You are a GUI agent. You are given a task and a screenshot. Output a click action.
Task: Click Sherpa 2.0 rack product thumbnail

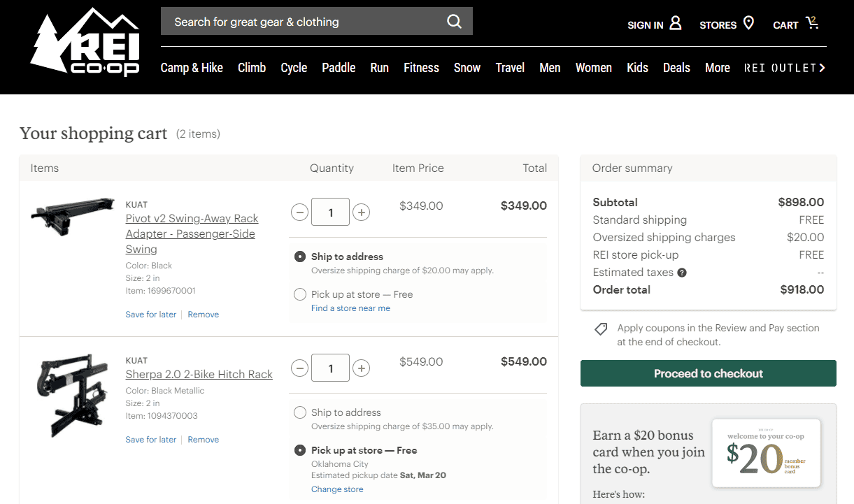[73, 396]
